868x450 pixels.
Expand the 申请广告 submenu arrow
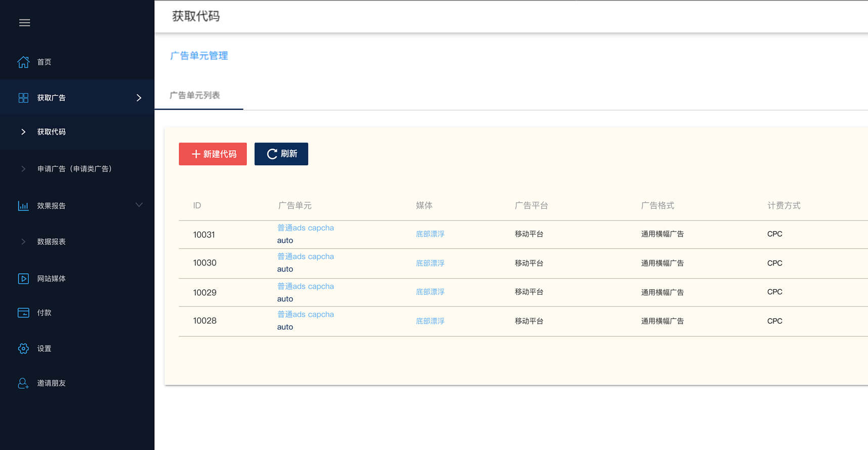[x=23, y=169]
